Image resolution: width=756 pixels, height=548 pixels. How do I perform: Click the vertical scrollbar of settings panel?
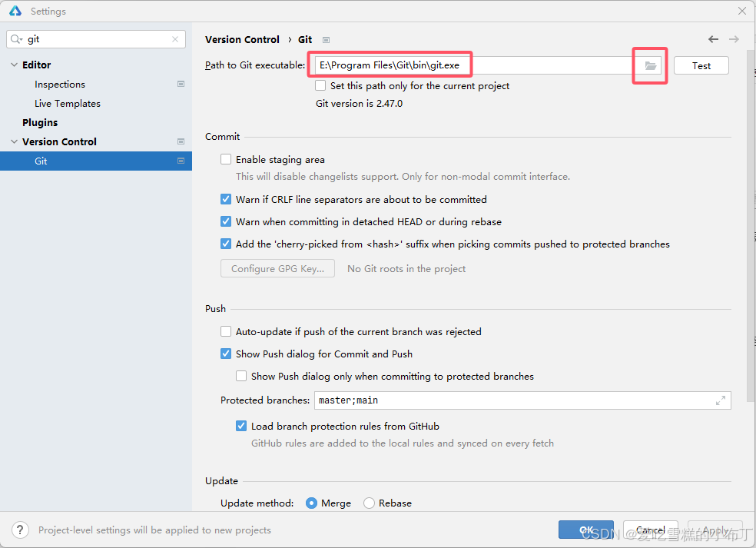(x=751, y=225)
